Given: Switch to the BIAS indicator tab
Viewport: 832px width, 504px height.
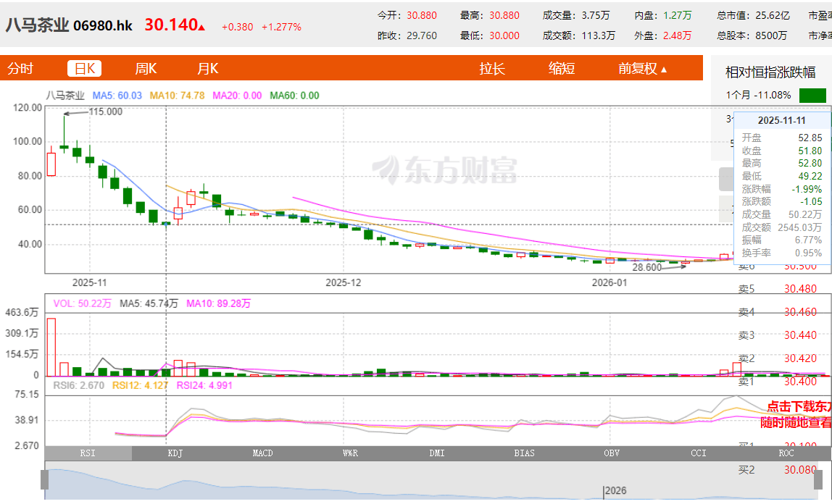Looking at the screenshot, I should click(524, 453).
